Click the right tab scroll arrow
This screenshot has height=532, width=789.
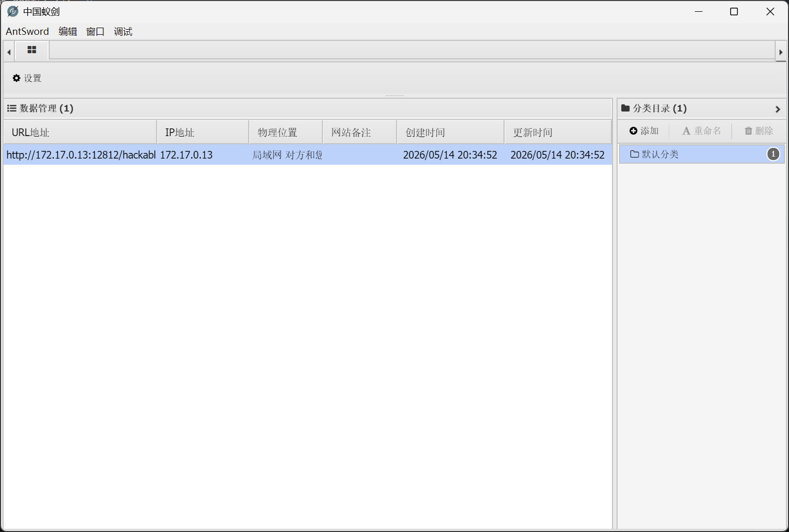click(781, 52)
